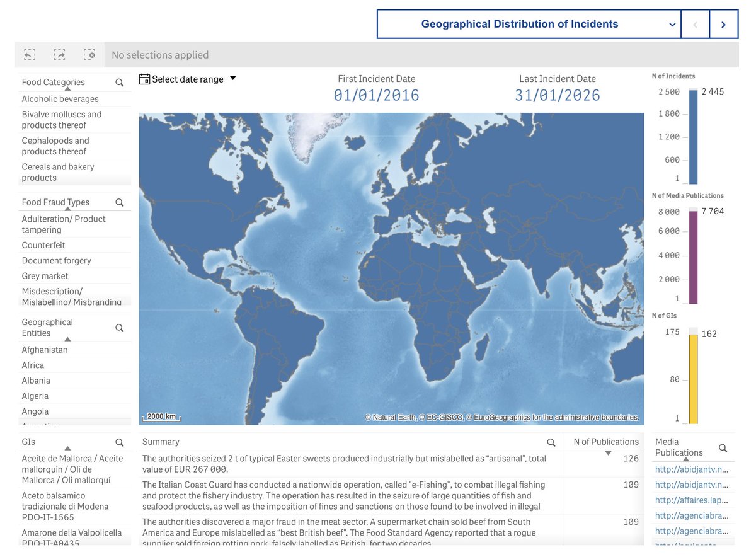The width and height of the screenshot is (756, 557).
Task: Sort Geographical Entities via header arrow
Action: pyautogui.click(x=67, y=340)
